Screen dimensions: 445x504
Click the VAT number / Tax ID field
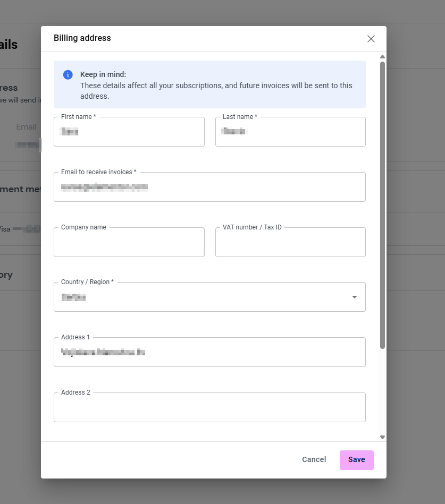coord(290,242)
